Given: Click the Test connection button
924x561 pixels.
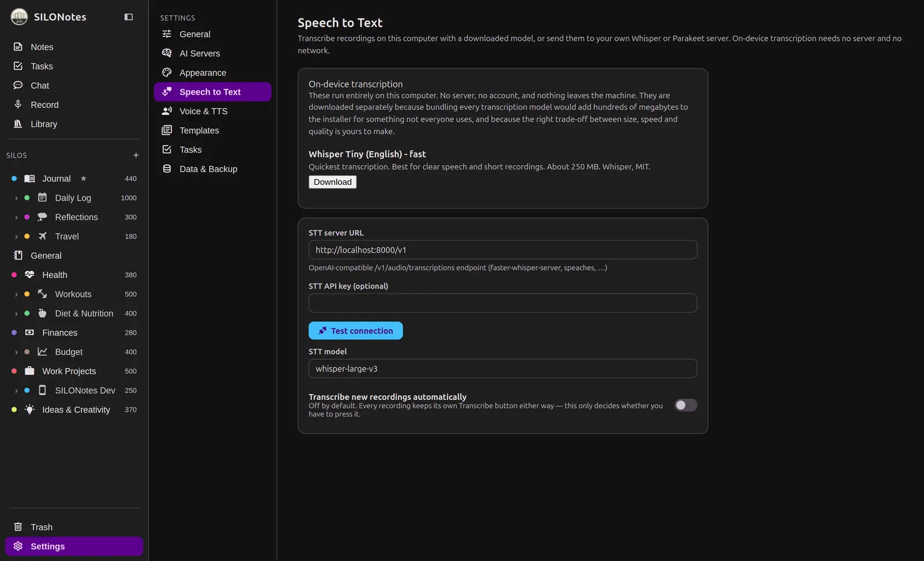Looking at the screenshot, I should point(356,330).
